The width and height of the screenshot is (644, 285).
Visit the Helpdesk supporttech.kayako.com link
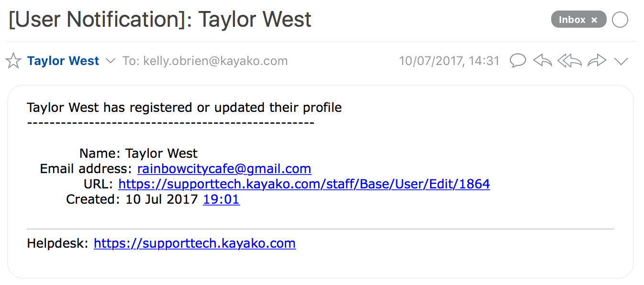[x=195, y=243]
